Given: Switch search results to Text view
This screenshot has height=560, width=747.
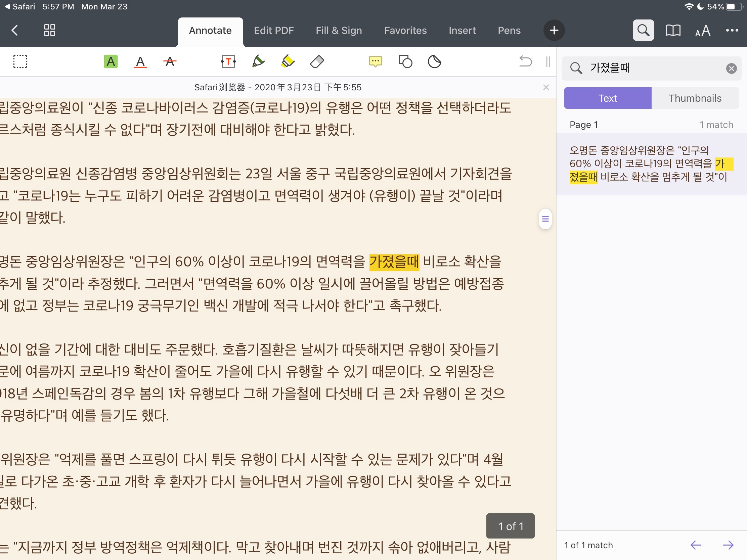Looking at the screenshot, I should click(x=607, y=98).
